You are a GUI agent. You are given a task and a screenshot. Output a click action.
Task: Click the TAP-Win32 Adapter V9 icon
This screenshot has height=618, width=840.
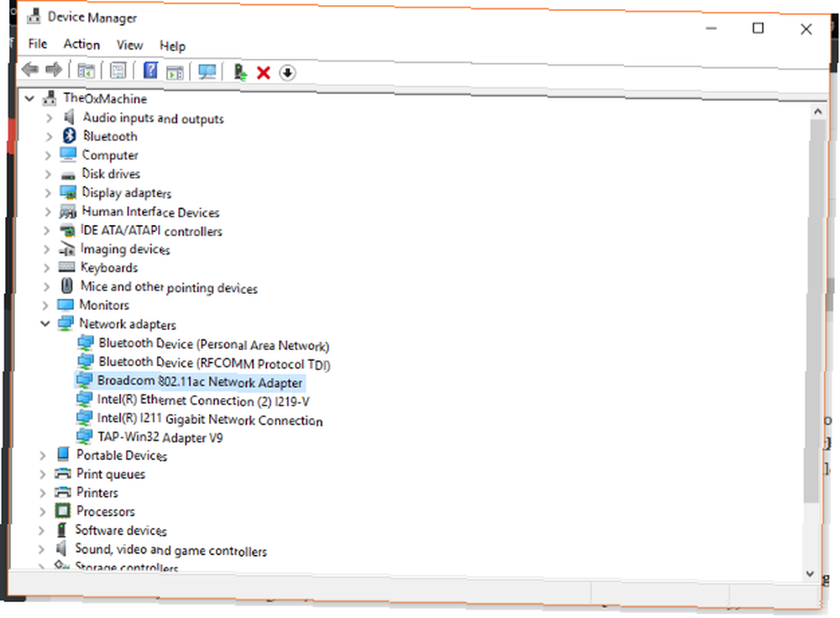coord(84,436)
